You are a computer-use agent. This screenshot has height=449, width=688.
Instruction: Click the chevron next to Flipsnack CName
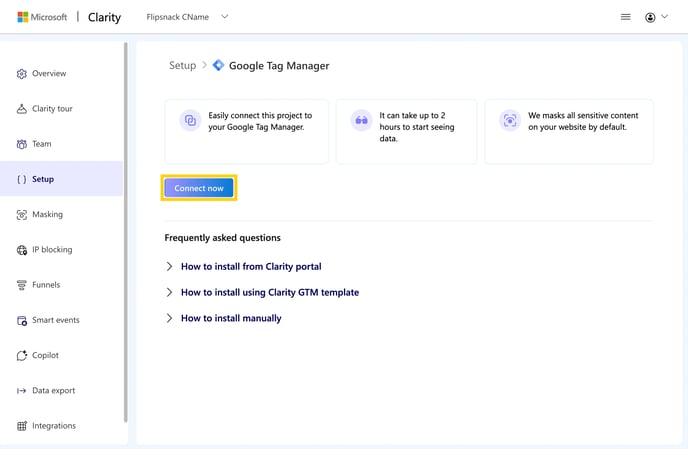point(225,17)
